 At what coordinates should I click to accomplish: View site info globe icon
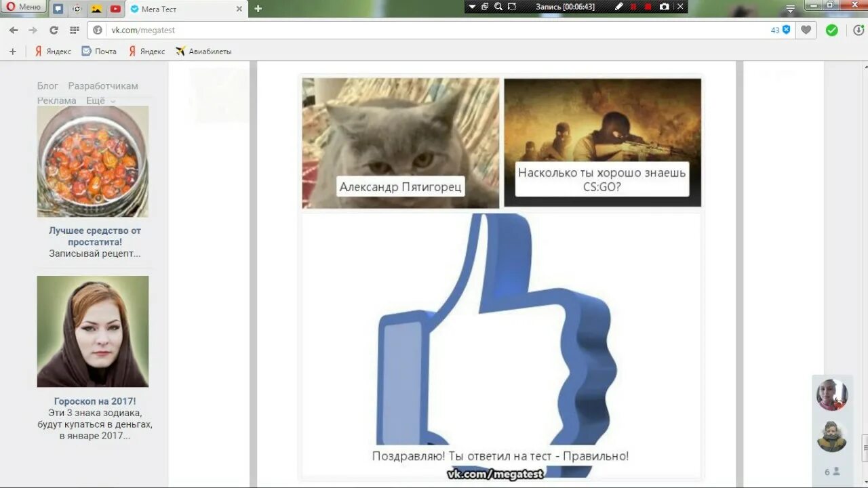point(98,30)
